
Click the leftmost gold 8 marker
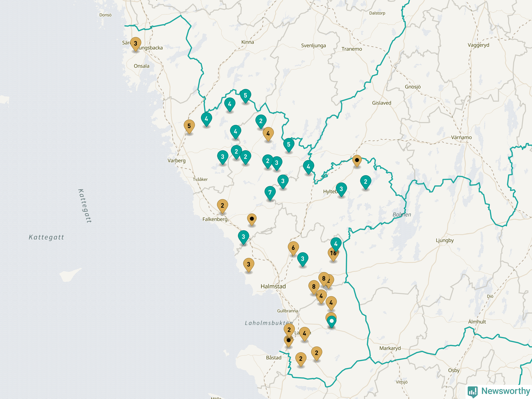click(x=314, y=286)
